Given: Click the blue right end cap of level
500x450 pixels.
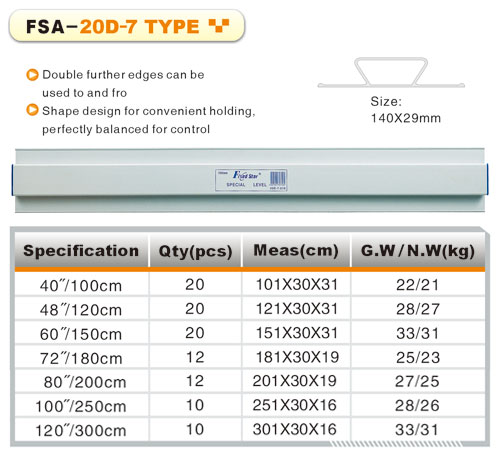Looking at the screenshot, I should pyautogui.click(x=487, y=179).
